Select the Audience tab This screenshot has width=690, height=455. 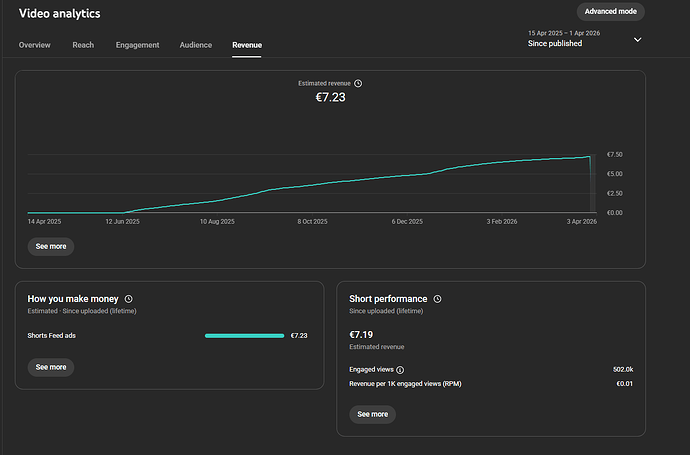click(195, 45)
